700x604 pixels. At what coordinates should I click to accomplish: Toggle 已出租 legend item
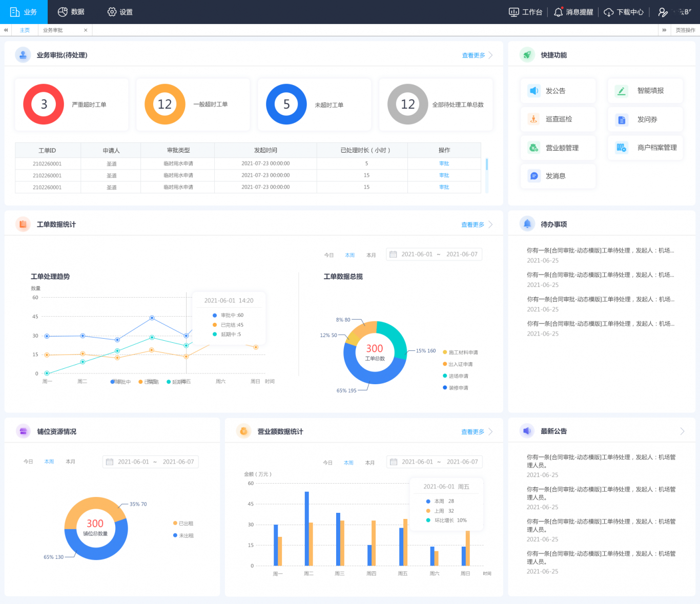tap(183, 524)
